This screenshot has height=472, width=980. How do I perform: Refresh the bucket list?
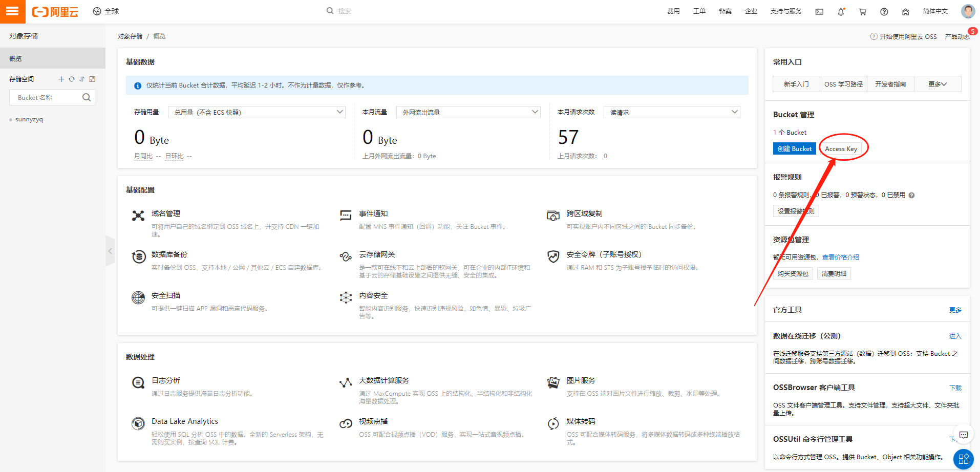[x=72, y=79]
